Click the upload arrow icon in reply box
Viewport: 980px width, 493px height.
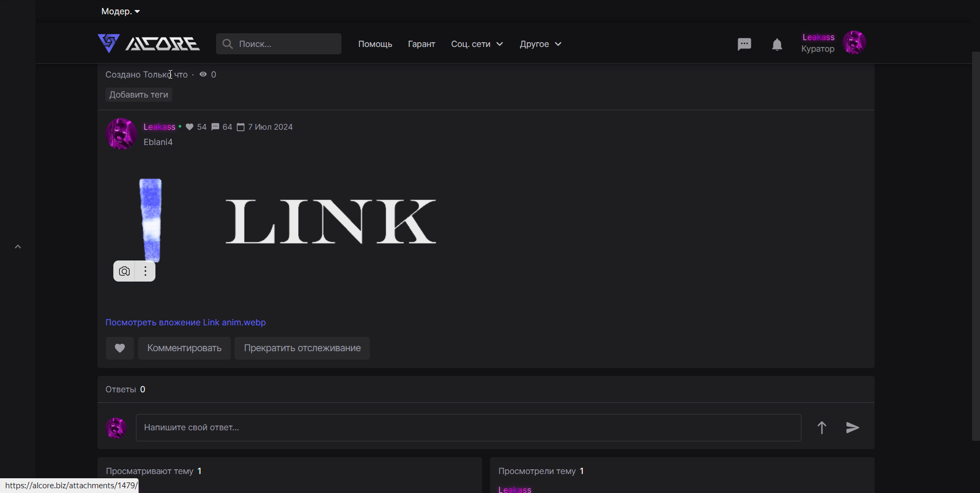point(821,428)
